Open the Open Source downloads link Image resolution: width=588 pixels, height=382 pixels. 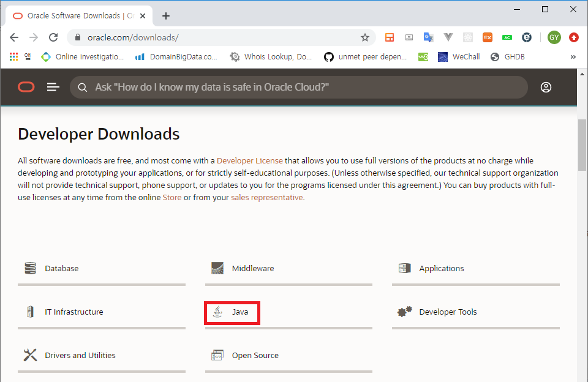coord(255,356)
